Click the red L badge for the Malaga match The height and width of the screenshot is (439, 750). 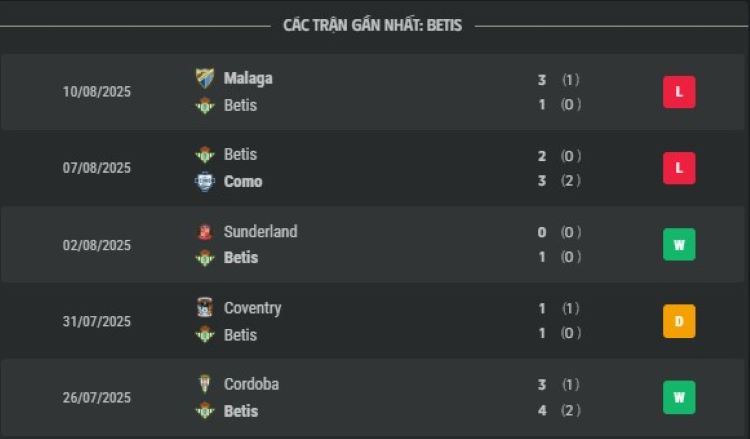[679, 92]
